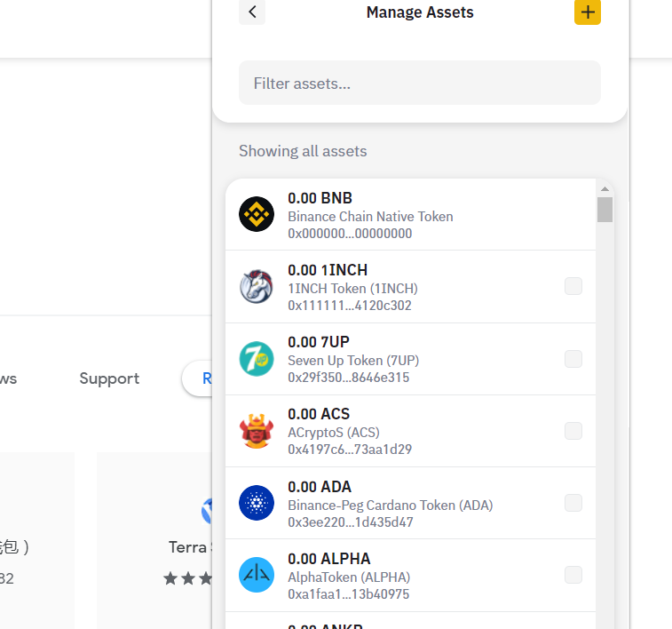Click the 'Manage Assets' title
Image resolution: width=672 pixels, height=629 pixels.
pyautogui.click(x=420, y=12)
